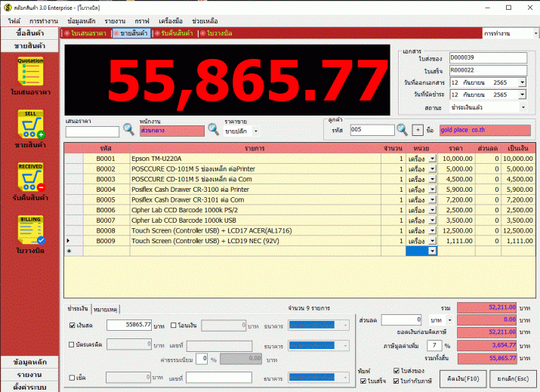Click the calculate (F10) button

click(x=463, y=379)
